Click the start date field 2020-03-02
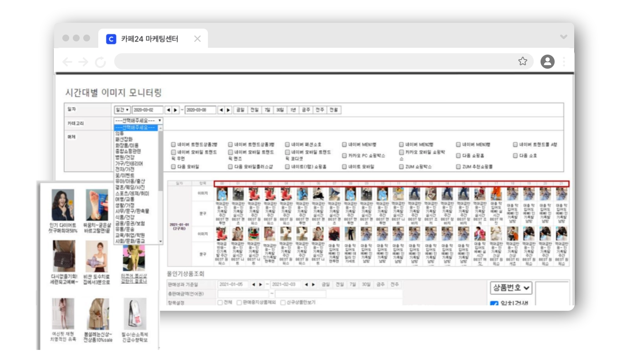Viewport: 637px width, 364px height. point(147,110)
